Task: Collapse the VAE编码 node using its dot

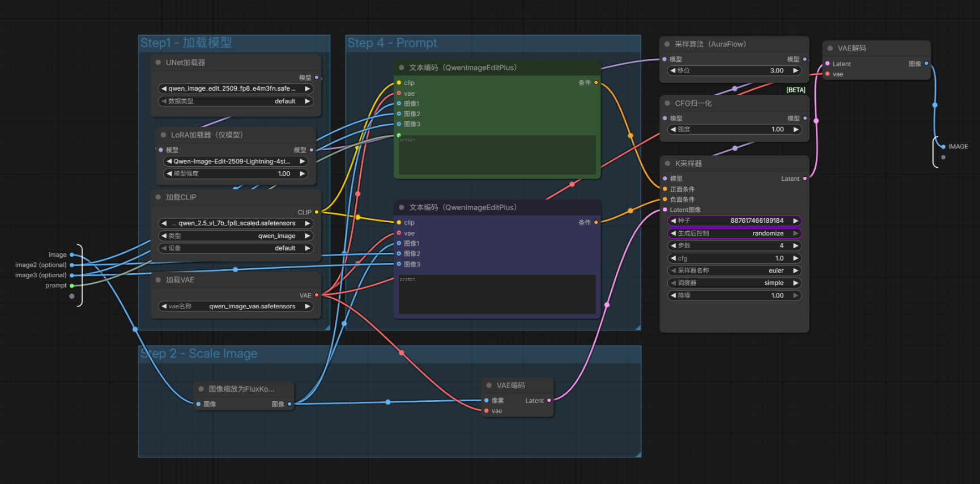Action: click(489, 385)
